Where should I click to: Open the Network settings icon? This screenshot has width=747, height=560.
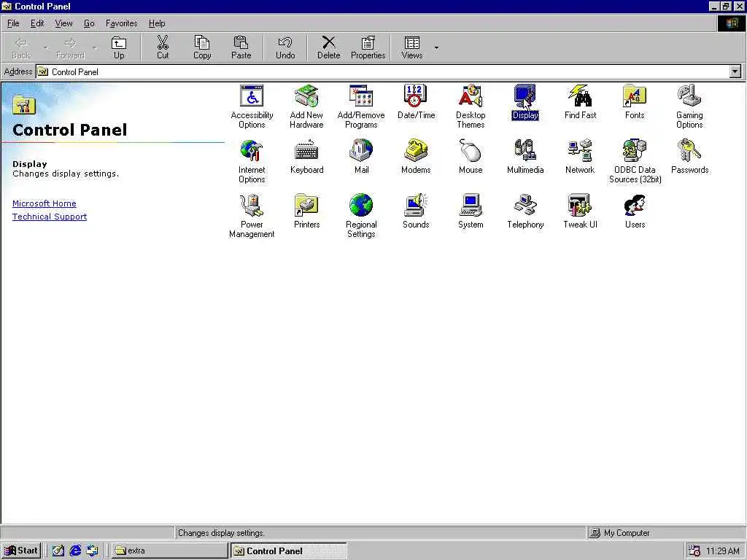[x=580, y=157]
